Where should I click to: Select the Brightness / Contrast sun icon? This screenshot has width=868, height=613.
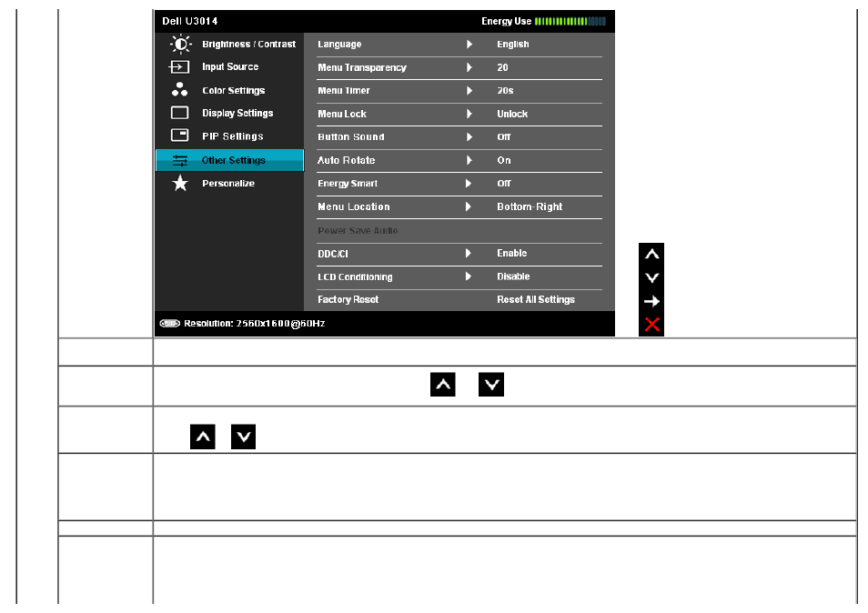(x=180, y=44)
